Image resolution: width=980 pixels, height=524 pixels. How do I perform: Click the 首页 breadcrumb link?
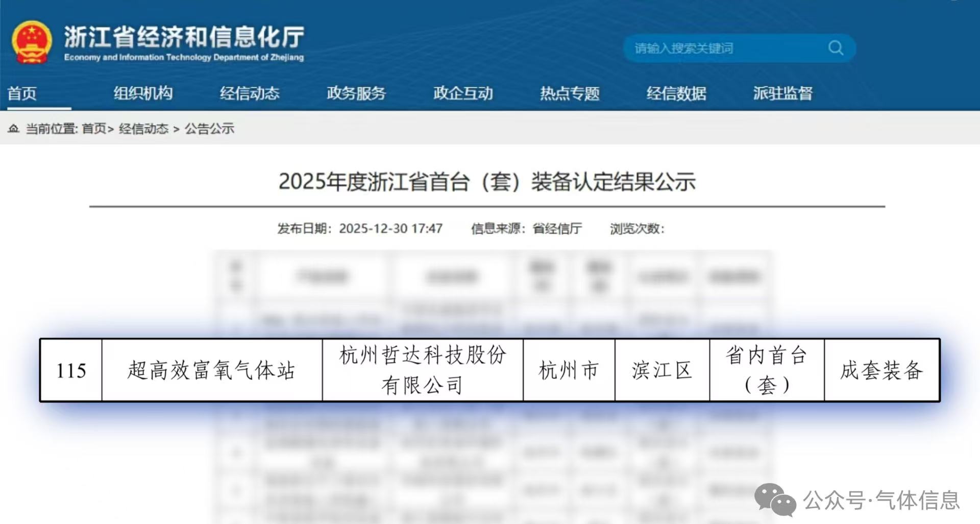pos(94,129)
